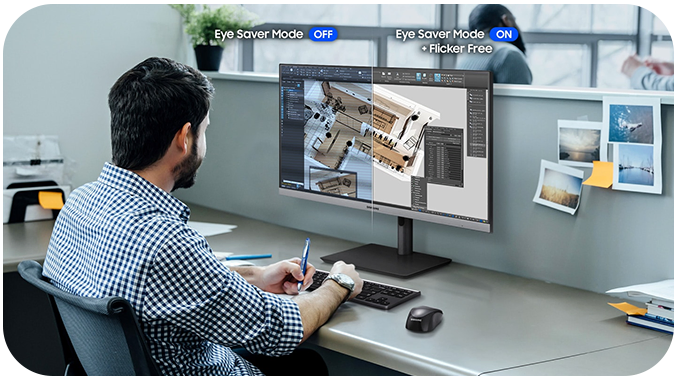
Task: Click "Eye Saver Mode" text beside OFF badge
Action: tap(259, 35)
